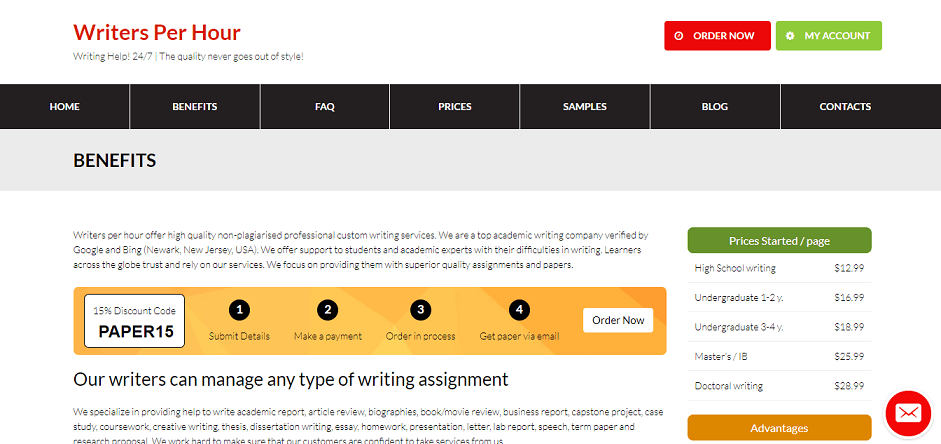Click step 2 circle for Make a payment

tap(328, 310)
